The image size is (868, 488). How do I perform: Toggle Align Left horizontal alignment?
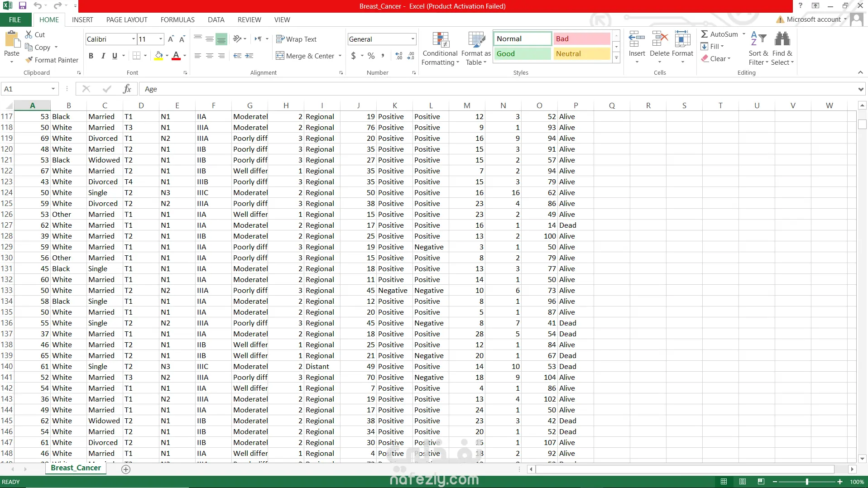pyautogui.click(x=198, y=56)
